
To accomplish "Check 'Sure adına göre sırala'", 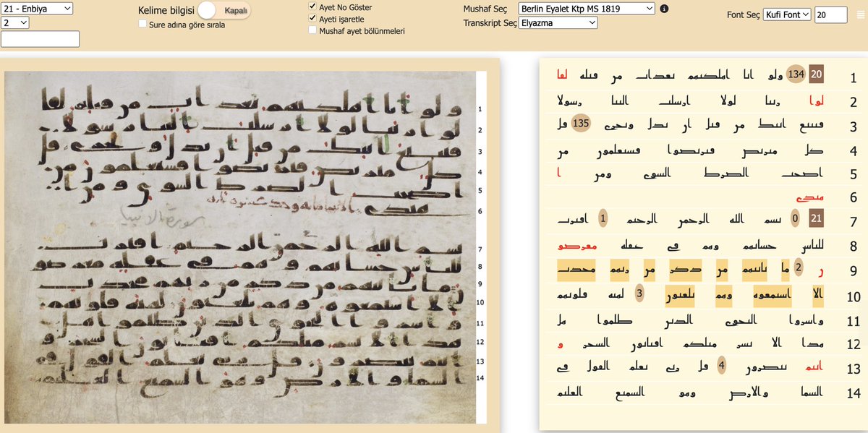I will pos(142,24).
